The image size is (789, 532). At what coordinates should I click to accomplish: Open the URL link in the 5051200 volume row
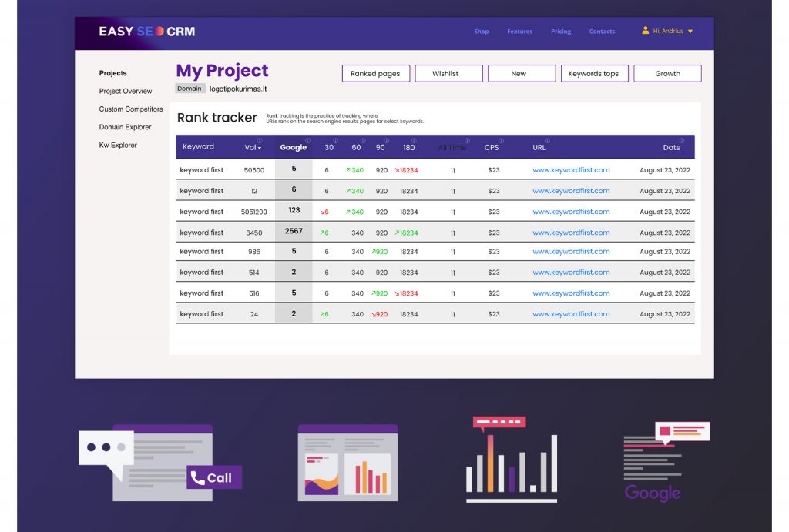pos(571,212)
